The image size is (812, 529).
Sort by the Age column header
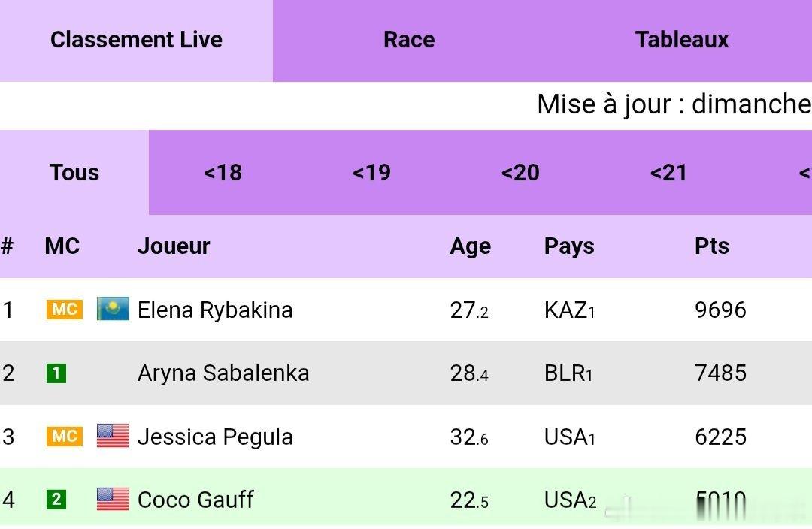coord(470,247)
